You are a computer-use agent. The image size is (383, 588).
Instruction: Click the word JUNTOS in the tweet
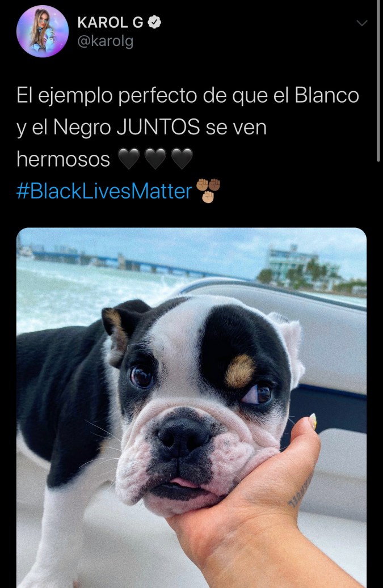[158, 128]
